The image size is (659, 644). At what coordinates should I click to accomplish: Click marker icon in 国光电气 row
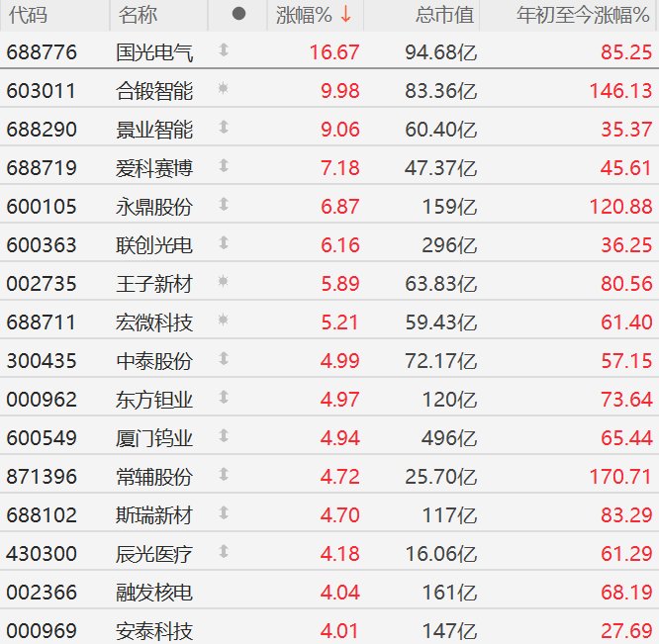pos(224,50)
